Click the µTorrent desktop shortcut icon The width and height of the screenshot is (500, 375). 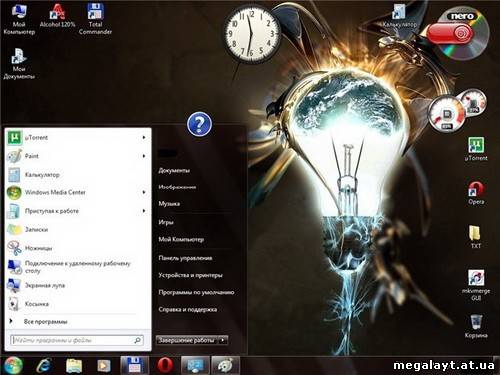(476, 149)
